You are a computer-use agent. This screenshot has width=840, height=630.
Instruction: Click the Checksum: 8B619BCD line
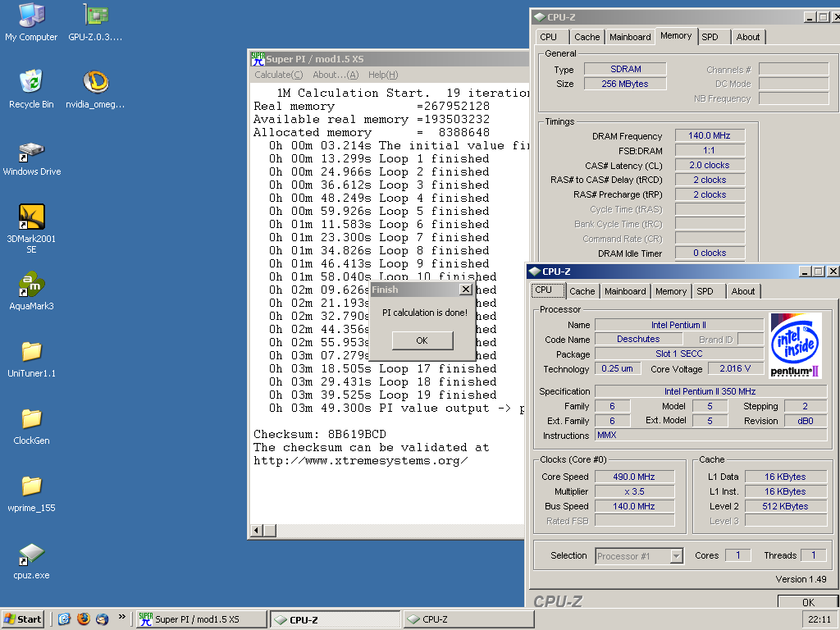pos(320,434)
